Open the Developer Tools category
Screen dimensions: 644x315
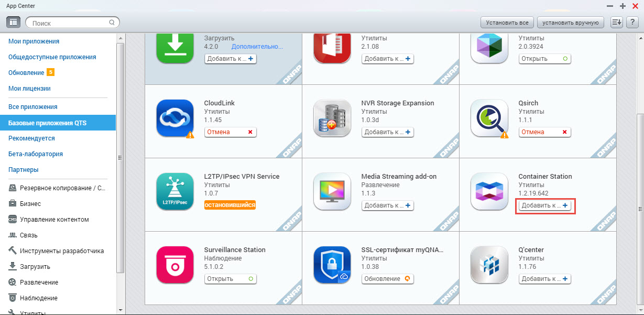pos(56,251)
